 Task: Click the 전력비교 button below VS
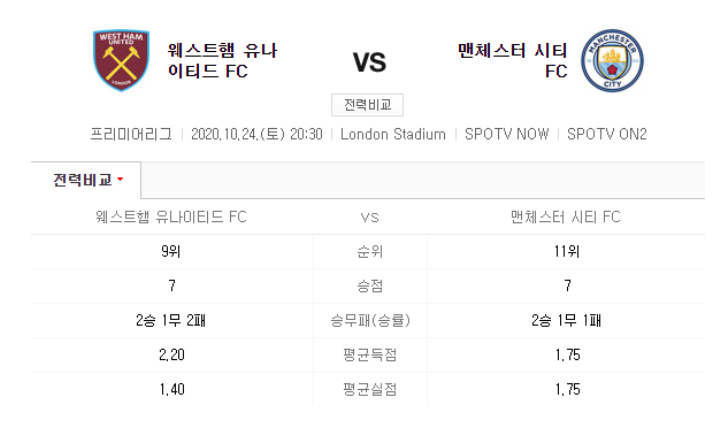(x=367, y=105)
